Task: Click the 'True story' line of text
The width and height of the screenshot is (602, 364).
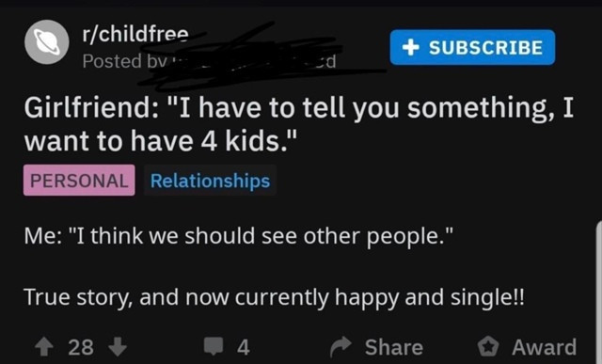Action: pos(274,297)
